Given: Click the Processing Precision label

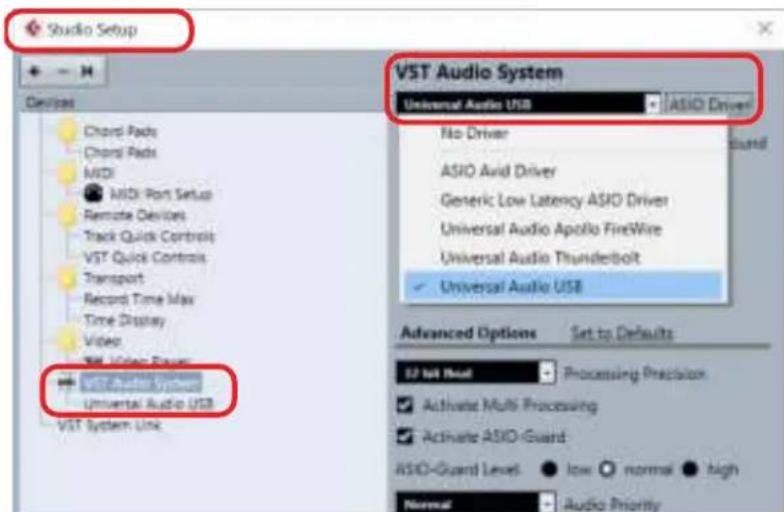Looking at the screenshot, I should coord(634,374).
